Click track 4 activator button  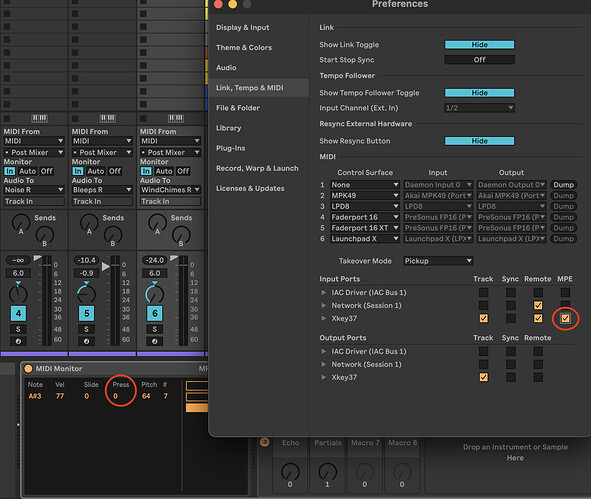pyautogui.click(x=18, y=314)
